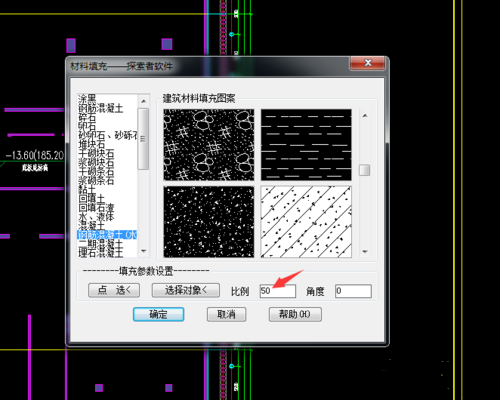500x400 pixels.
Task: Click the material list scroll-down arrow
Action: coord(144,251)
